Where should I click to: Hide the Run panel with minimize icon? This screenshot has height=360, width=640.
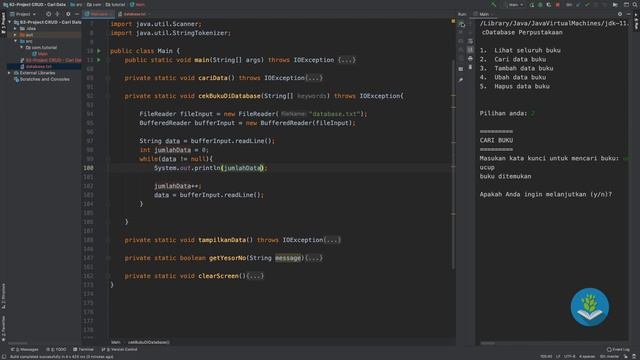pyautogui.click(x=629, y=14)
